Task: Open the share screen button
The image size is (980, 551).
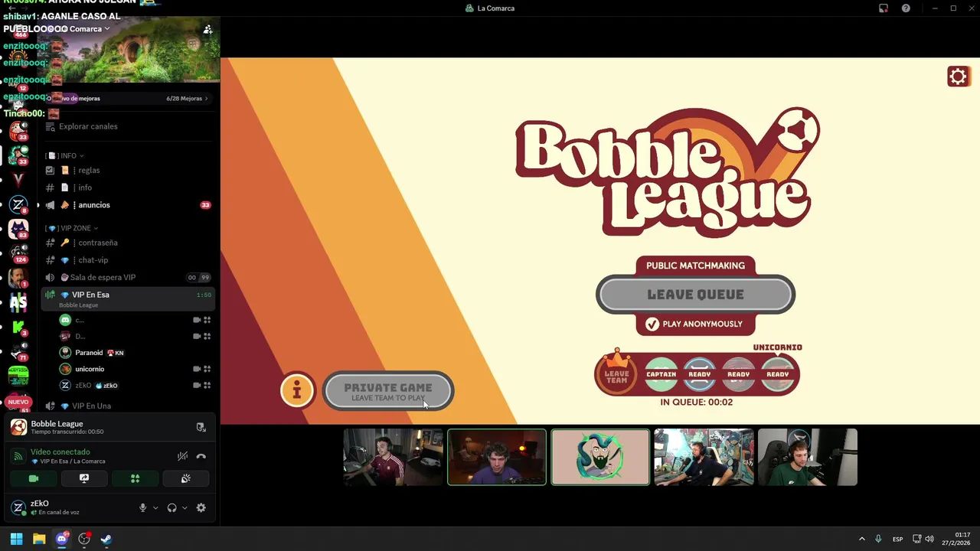Action: pos(84,478)
